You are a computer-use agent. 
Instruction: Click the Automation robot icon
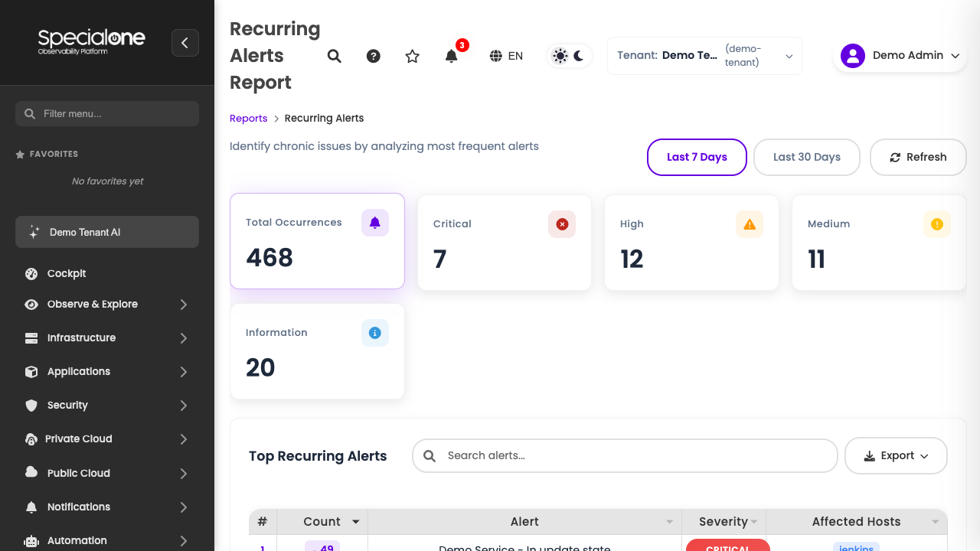point(31,541)
